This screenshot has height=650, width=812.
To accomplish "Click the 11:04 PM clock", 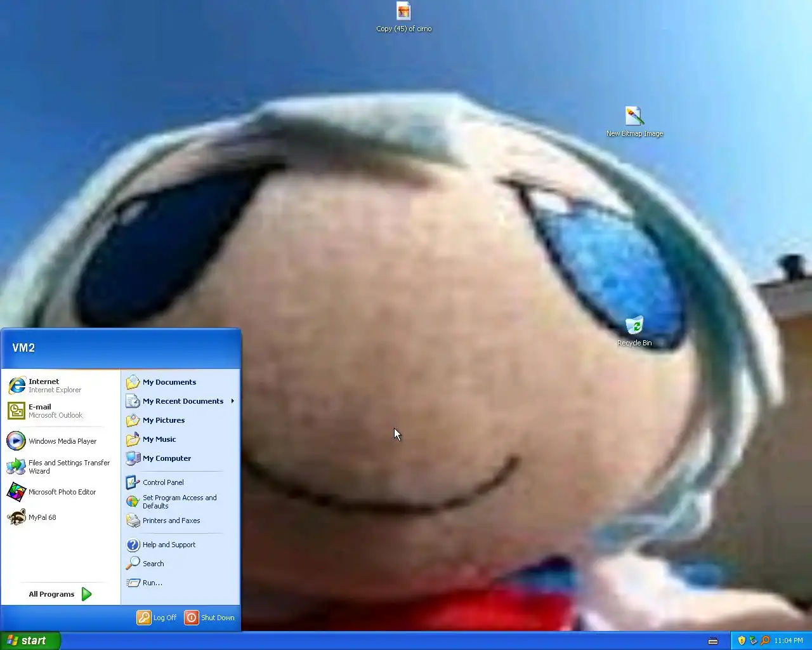I will click(789, 640).
